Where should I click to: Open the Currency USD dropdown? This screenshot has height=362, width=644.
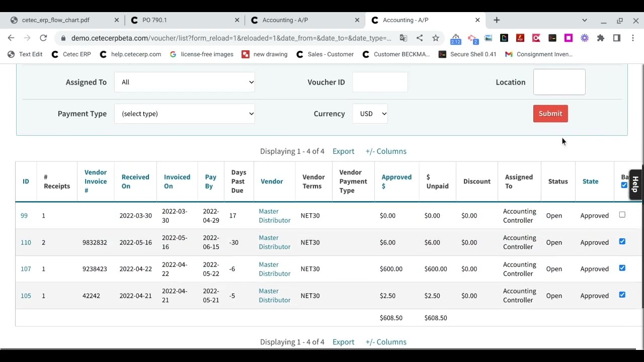pos(370,114)
